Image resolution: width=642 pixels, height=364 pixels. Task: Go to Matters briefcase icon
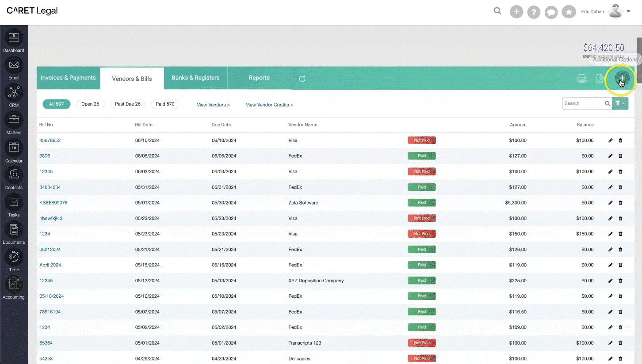14,120
